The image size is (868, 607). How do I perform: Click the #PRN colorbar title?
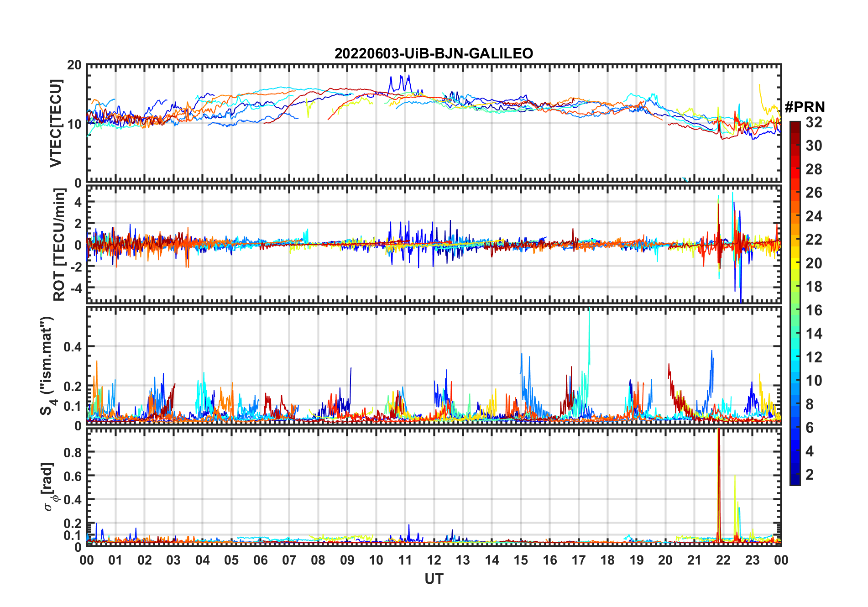coord(805,107)
